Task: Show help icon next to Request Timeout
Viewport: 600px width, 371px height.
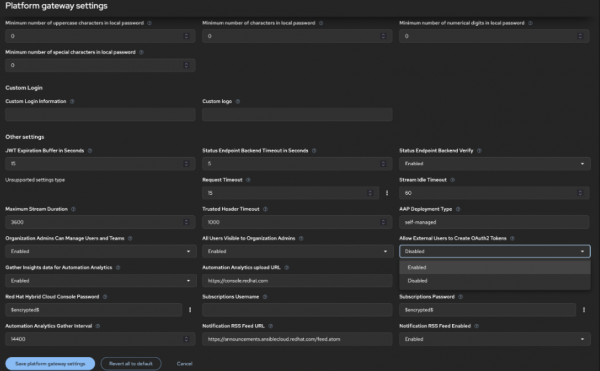Action: (x=248, y=180)
